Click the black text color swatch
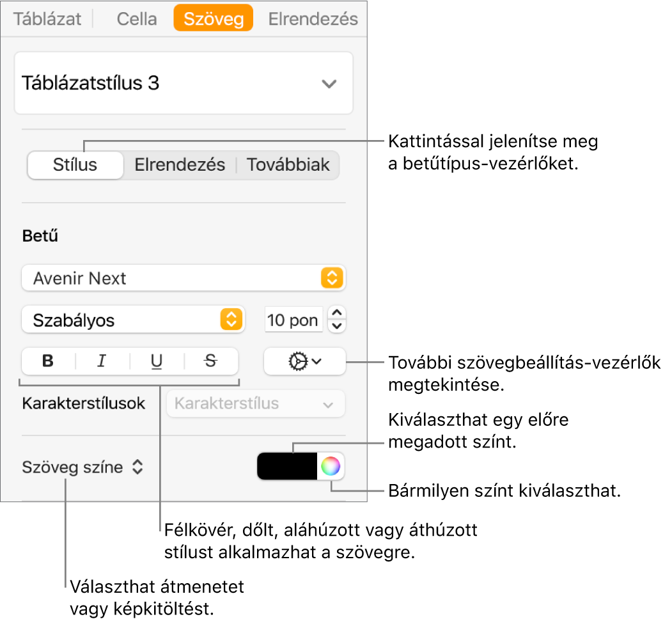The height and width of the screenshot is (626, 672). click(x=287, y=466)
